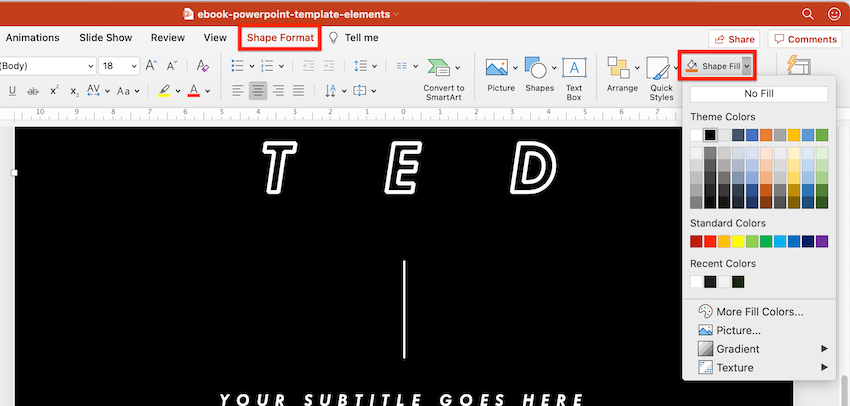Viewport: 850px width, 406px height.
Task: Open the Shapes gallery
Action: 538,70
